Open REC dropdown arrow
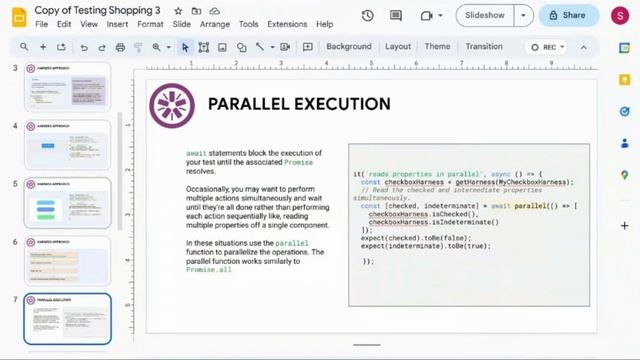The width and height of the screenshot is (640, 360). click(562, 47)
